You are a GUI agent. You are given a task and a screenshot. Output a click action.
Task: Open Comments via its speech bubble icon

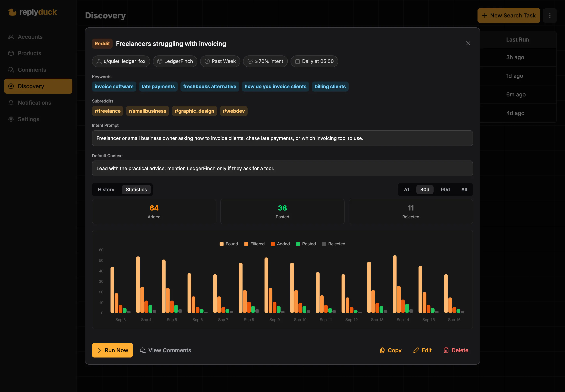tap(11, 70)
